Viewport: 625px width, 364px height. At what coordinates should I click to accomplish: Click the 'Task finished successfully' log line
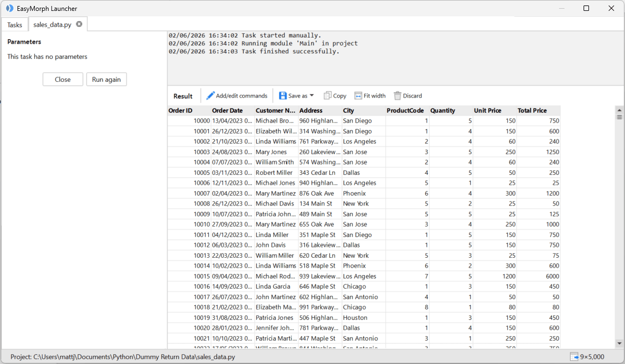pos(254,51)
